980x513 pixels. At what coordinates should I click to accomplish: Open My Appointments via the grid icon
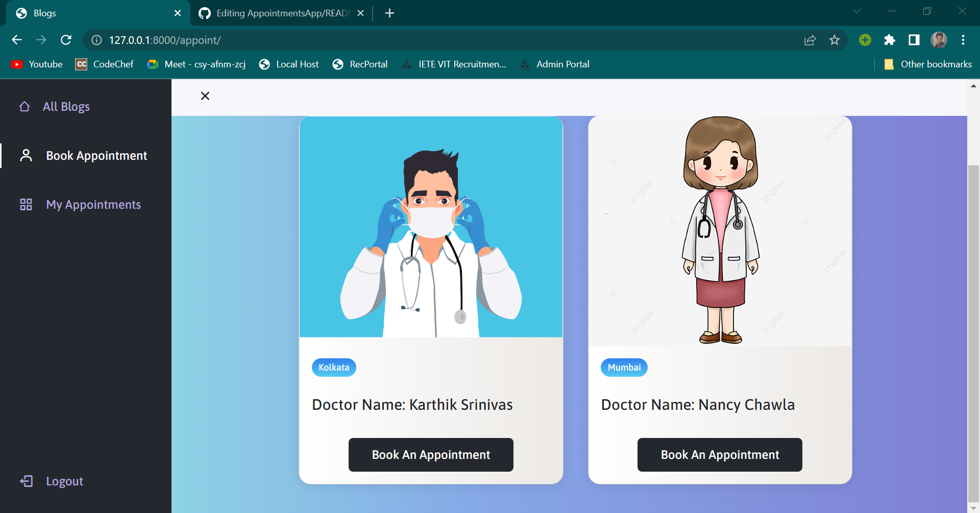[26, 204]
